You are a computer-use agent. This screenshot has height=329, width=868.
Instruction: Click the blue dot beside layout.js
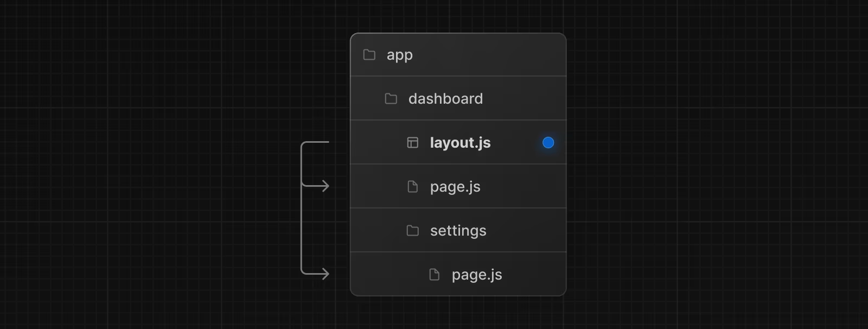click(548, 143)
